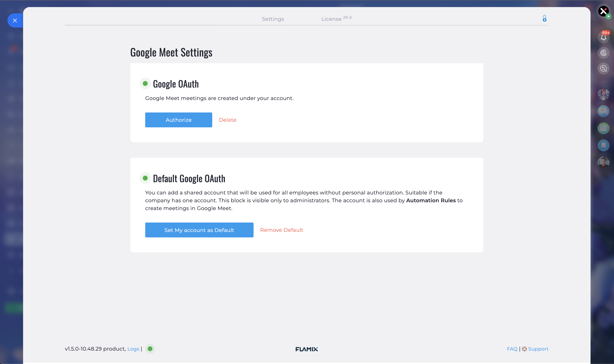Open the yellow chat bubbles icon
Image resolution: width=614 pixels, height=364 pixels.
(x=603, y=111)
